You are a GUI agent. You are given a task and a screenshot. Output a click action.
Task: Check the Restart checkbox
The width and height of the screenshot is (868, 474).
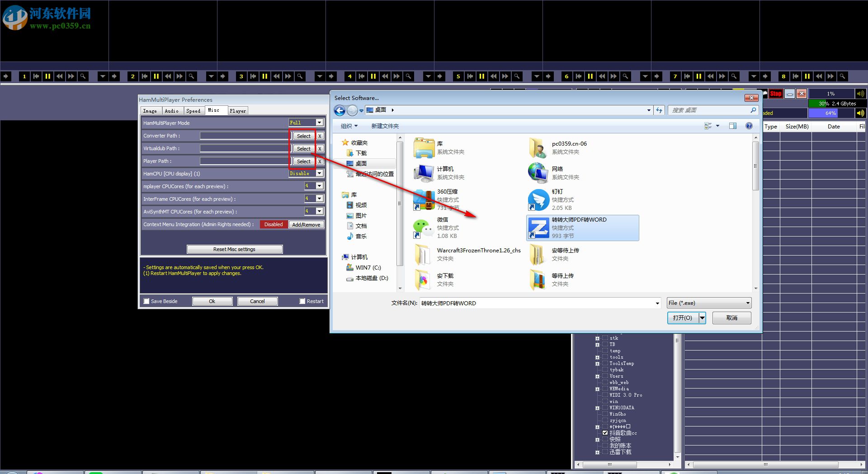[302, 301]
